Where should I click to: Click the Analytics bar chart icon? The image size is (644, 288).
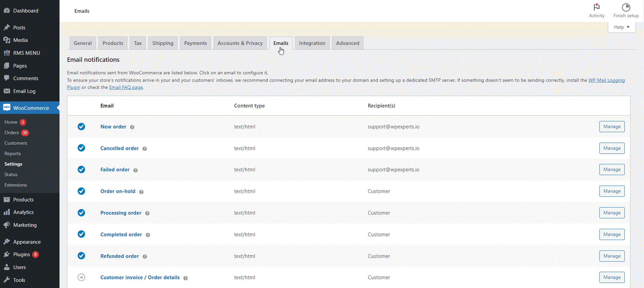click(7, 212)
